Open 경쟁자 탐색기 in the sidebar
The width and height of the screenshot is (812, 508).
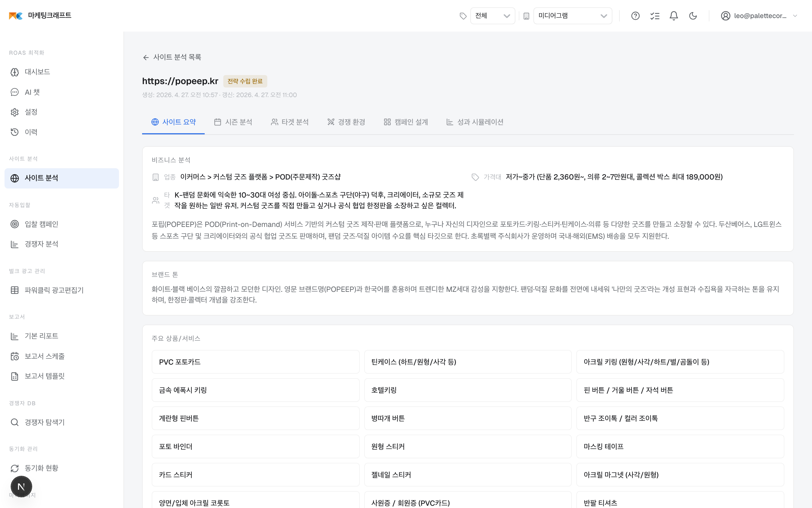[x=62, y=422]
